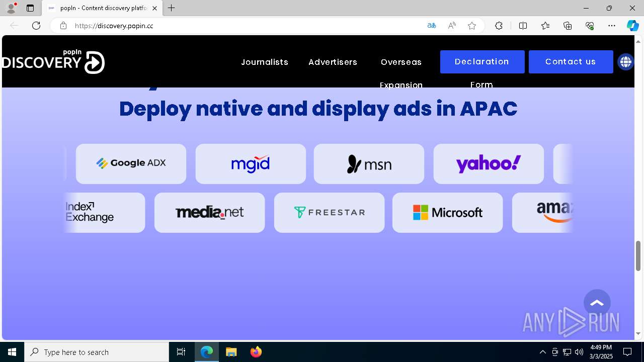This screenshot has height=362, width=644.
Task: Close the popIn browser tab
Action: click(155, 8)
